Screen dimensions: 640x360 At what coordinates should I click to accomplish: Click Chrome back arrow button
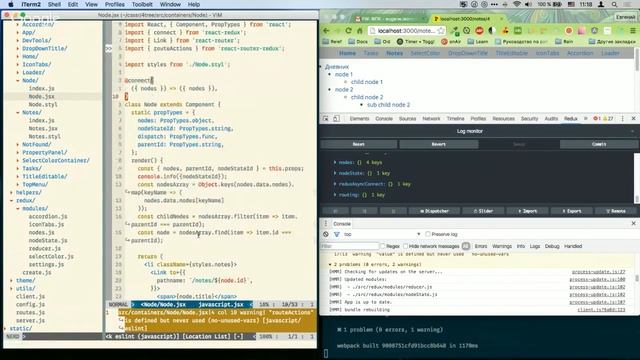click(x=326, y=31)
